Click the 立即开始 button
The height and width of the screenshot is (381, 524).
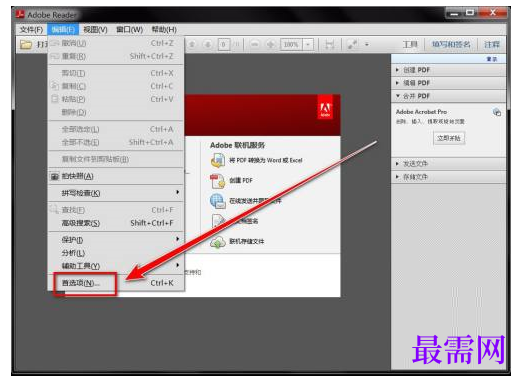click(x=449, y=138)
